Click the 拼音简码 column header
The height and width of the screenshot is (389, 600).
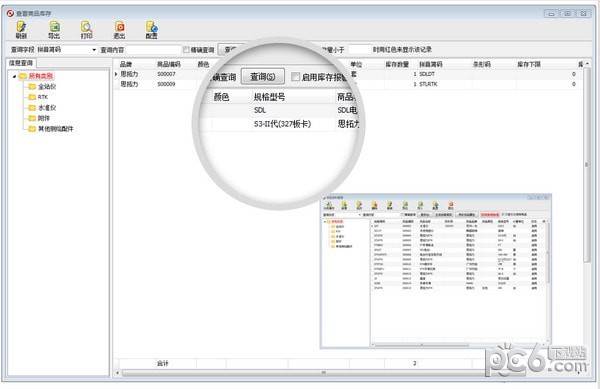click(x=431, y=64)
